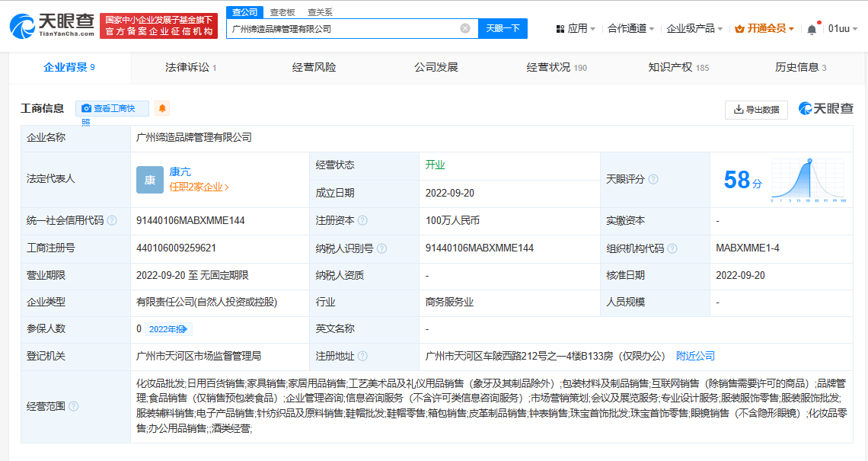Click help icon beside 天眼评分
The image size is (868, 461).
pos(653,179)
